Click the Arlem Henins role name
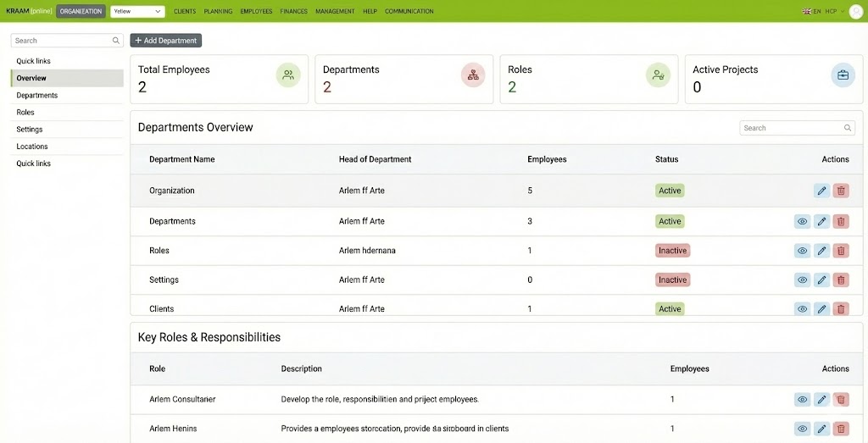868x443 pixels. click(173, 429)
